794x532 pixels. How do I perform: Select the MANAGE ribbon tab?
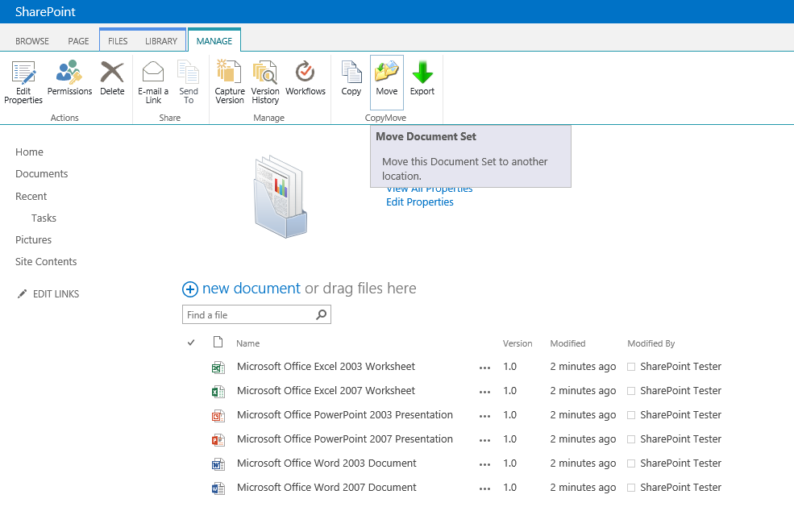click(214, 41)
